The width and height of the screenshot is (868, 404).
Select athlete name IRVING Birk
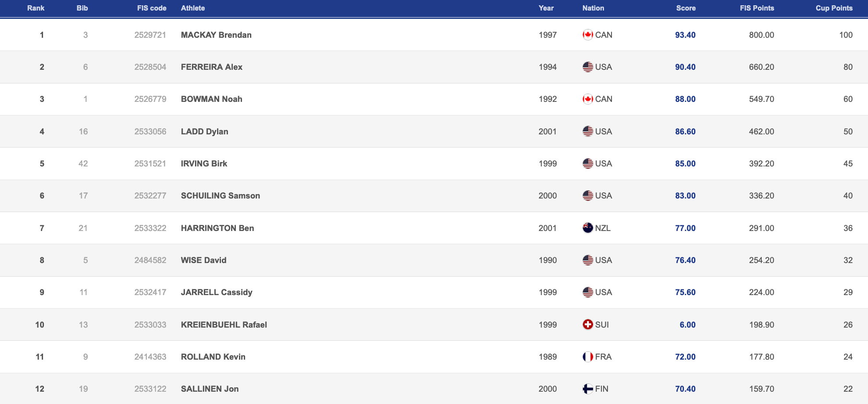coord(204,163)
